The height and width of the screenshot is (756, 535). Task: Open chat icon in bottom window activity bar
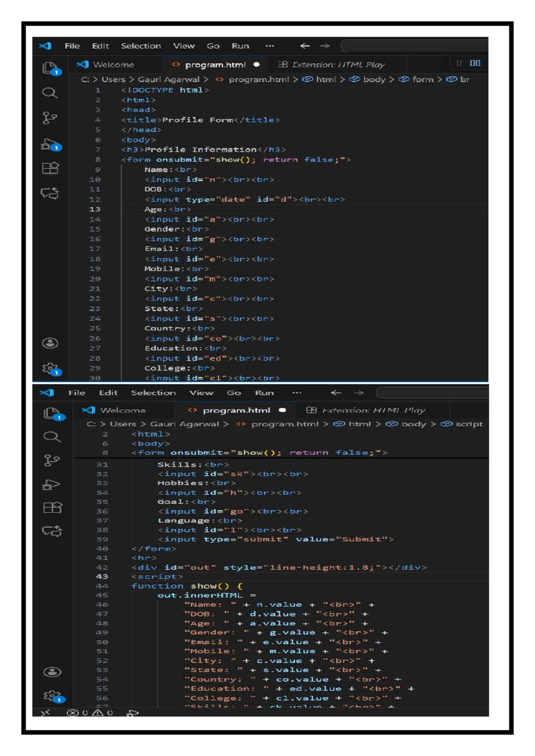(x=52, y=531)
